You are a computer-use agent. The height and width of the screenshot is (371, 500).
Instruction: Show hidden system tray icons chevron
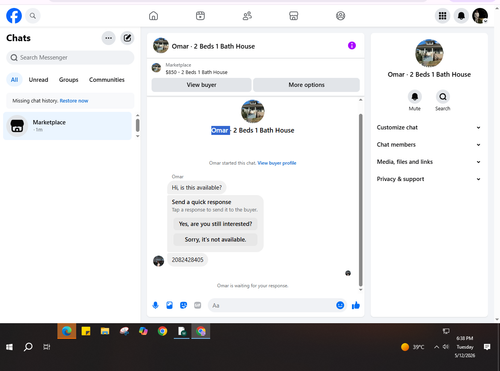[436, 347]
